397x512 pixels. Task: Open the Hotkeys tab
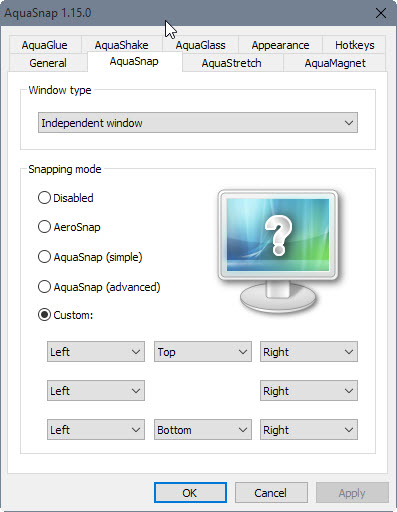point(355,45)
